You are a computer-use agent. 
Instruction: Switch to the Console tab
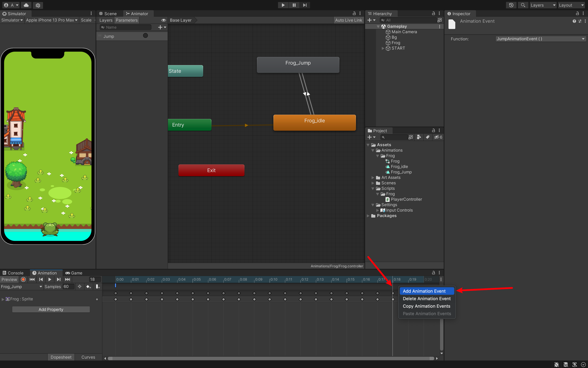[13, 273]
